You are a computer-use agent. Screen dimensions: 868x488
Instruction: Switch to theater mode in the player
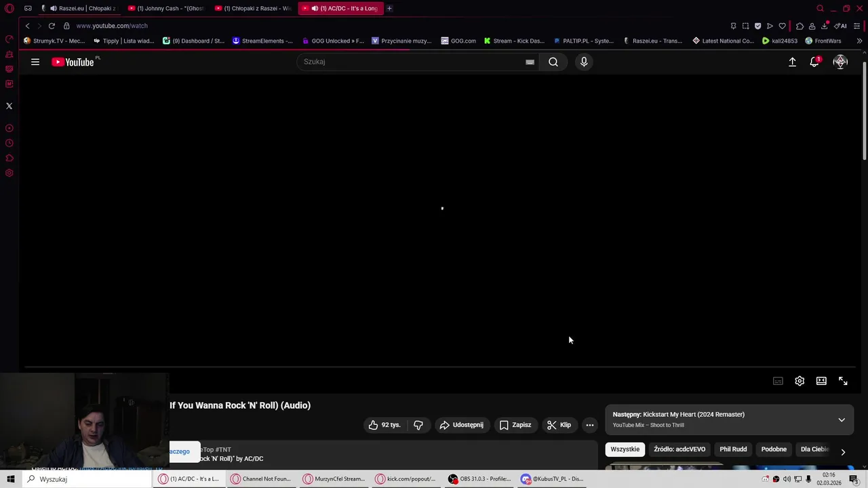821,381
